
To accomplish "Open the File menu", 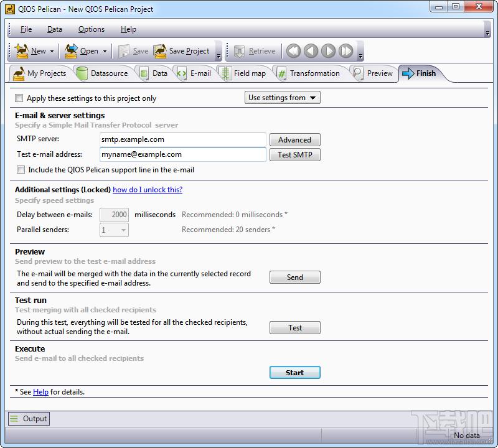I will [x=26, y=29].
